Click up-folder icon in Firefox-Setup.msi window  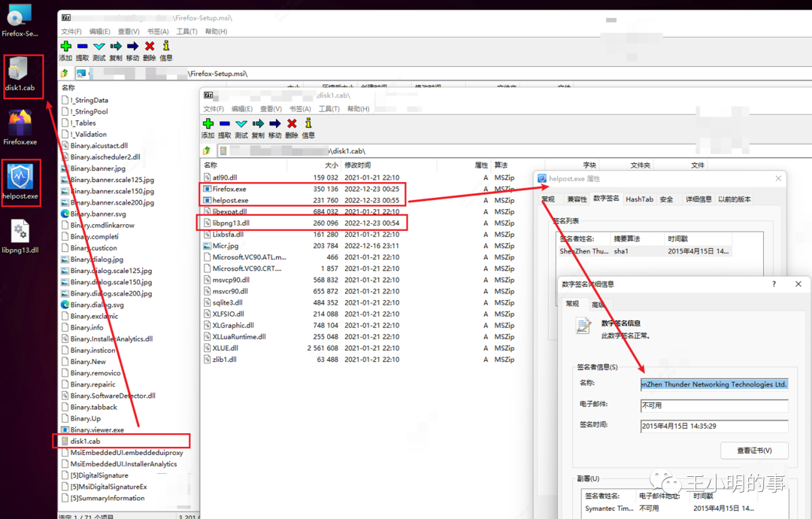click(64, 74)
